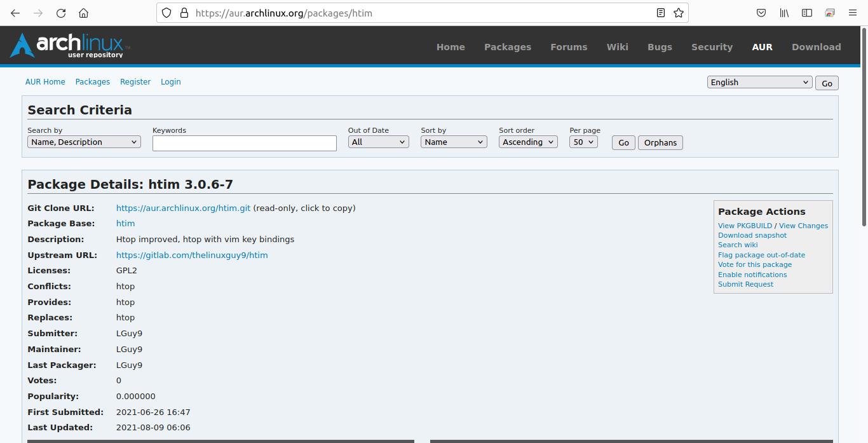Go back to the previous page

coord(15,13)
